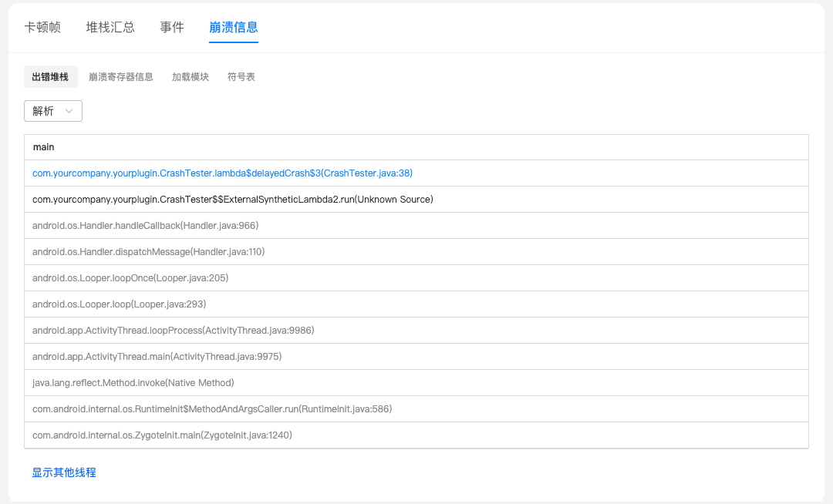Screen dimensions: 833x504
Task: Open CrashTester.lambda$delayedCrash$3 stack frame link
Action: click(x=222, y=173)
